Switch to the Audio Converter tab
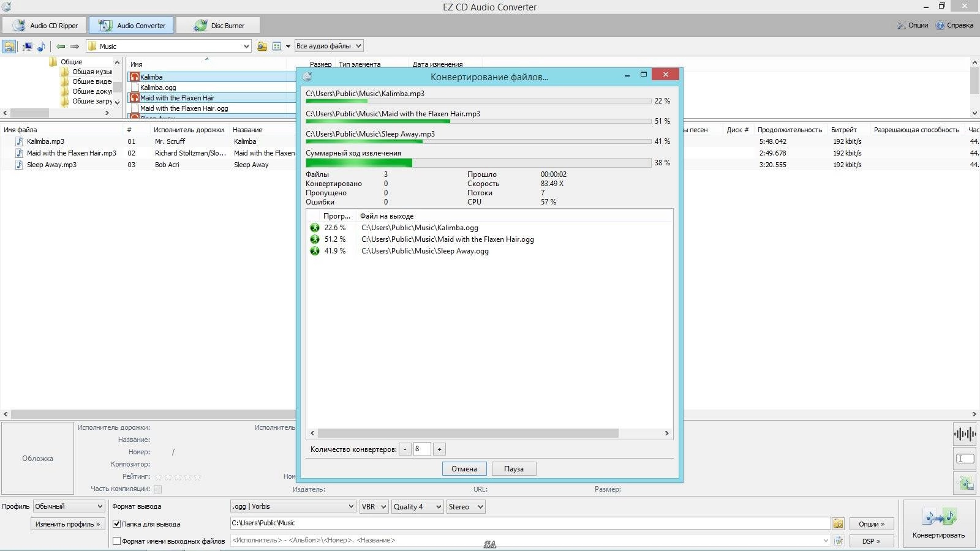Viewport: 980px width, 551px height. coord(132,26)
